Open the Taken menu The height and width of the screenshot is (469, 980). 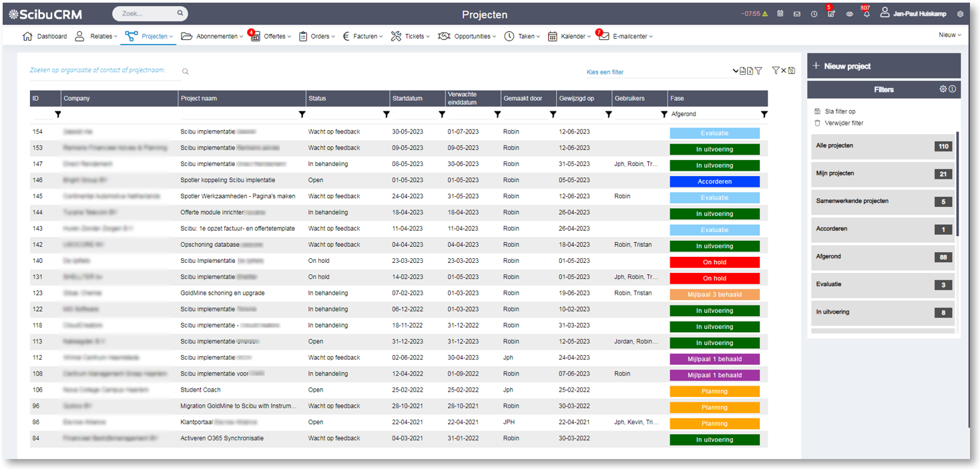(x=523, y=36)
